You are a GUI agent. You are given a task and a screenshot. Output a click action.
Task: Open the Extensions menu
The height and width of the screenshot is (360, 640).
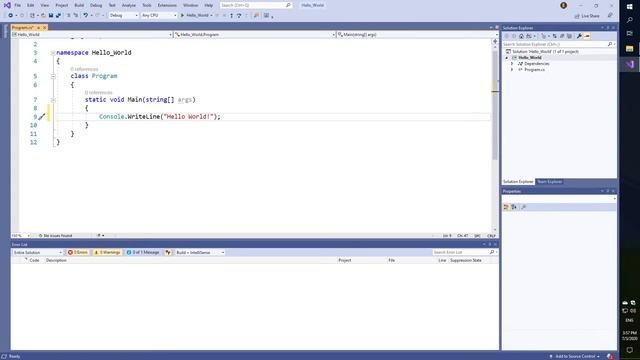tap(167, 5)
